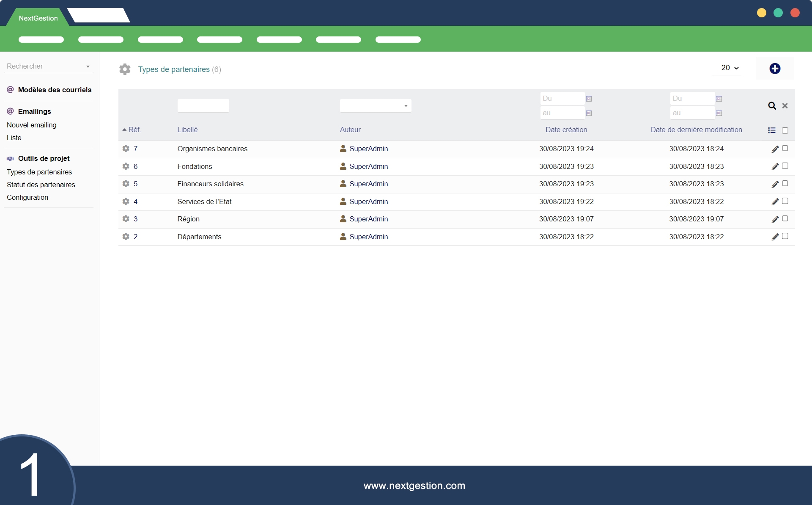Click the Libellé filter text field

[203, 106]
